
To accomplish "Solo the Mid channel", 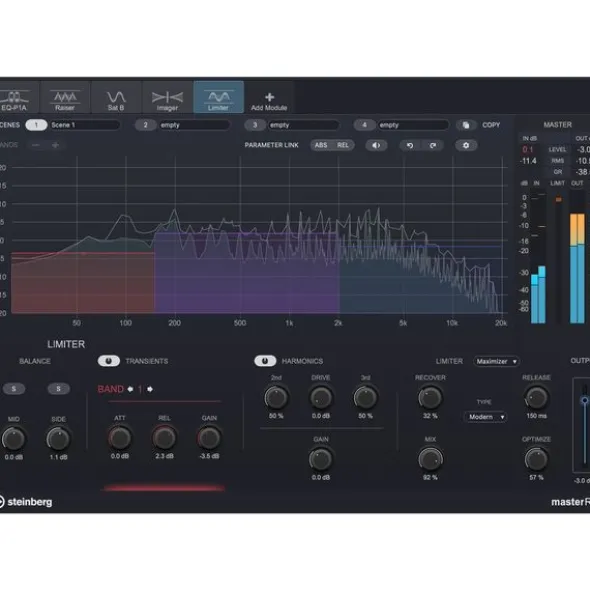I will click(x=14, y=389).
